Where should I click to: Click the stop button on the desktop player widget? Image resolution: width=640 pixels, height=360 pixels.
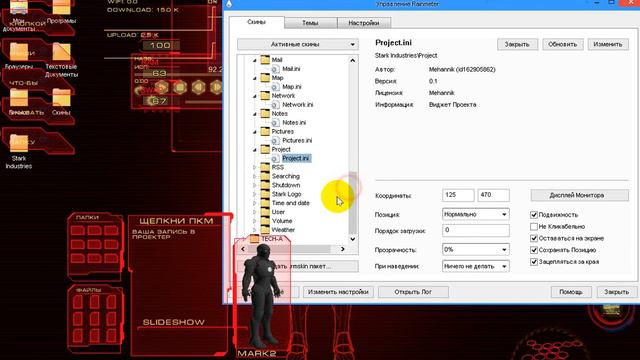pos(180,87)
